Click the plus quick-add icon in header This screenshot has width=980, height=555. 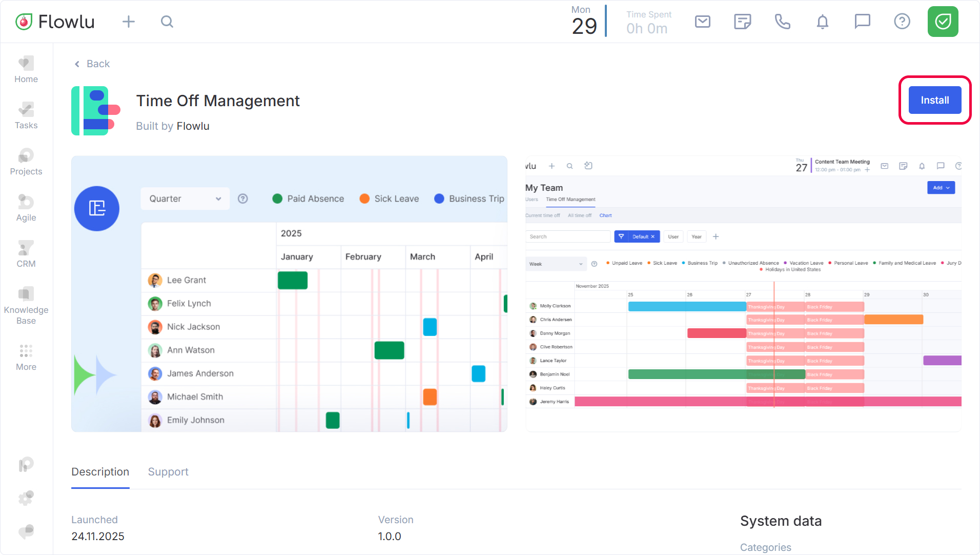[x=129, y=22]
